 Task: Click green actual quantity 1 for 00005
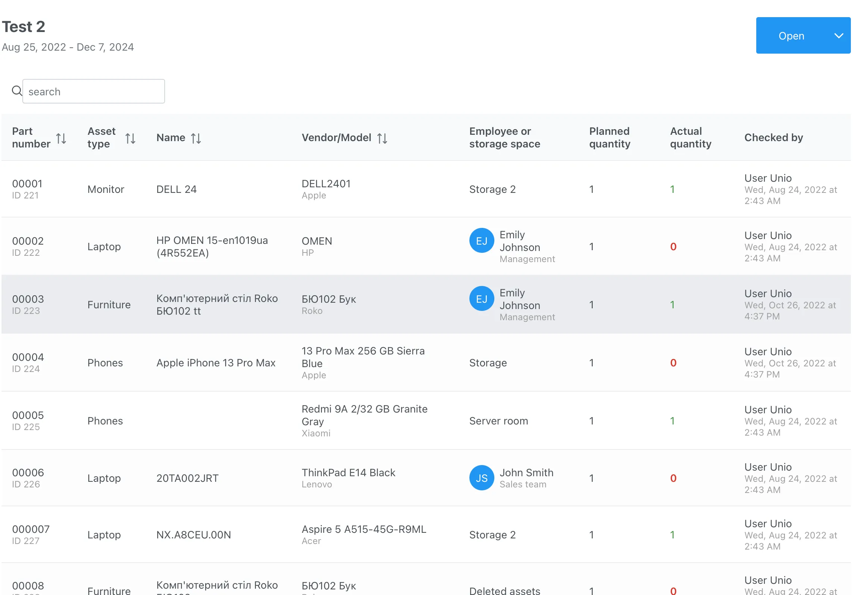click(672, 421)
